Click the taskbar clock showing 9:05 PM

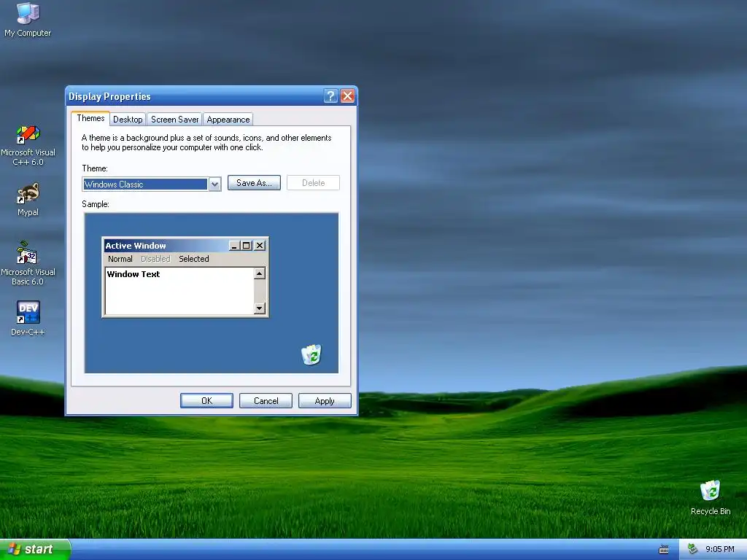click(720, 549)
